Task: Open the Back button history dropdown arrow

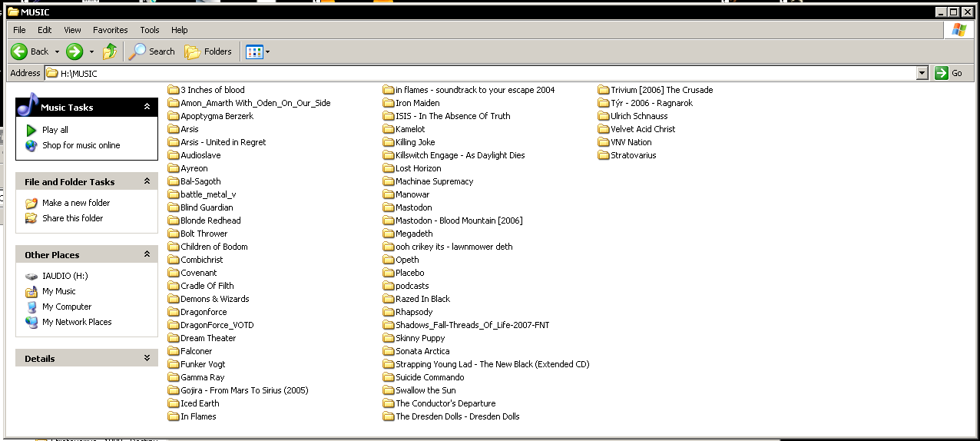Action: pos(56,51)
